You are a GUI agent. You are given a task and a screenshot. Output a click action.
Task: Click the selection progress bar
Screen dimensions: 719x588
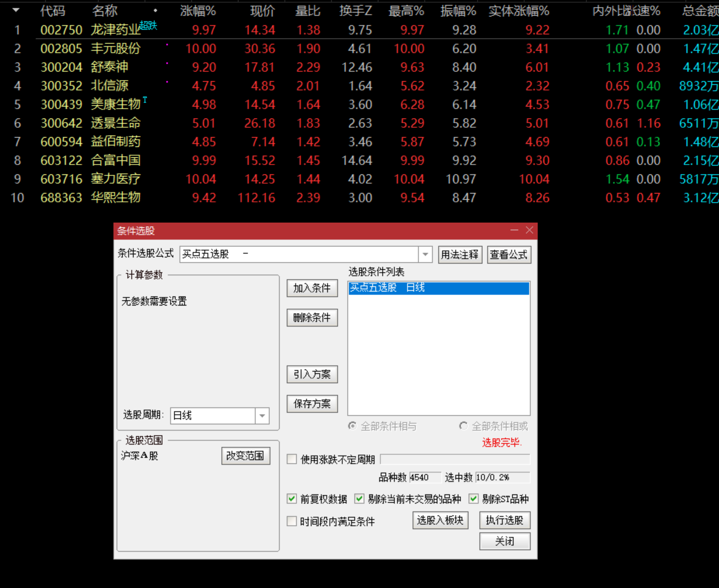[455, 459]
